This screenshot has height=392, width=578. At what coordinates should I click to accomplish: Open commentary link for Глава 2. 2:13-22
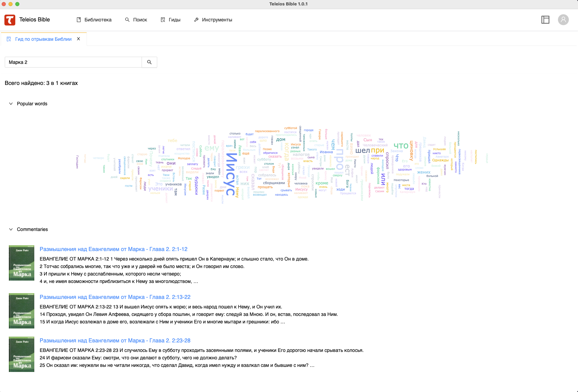[x=115, y=297]
